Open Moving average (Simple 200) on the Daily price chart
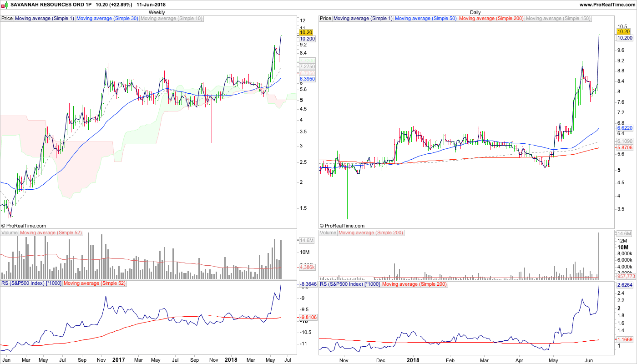637x364 pixels. point(492,19)
